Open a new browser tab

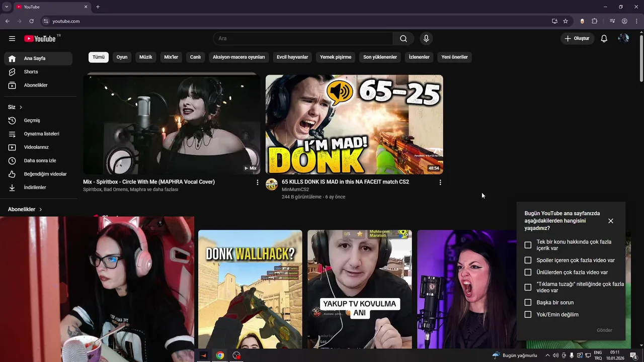[98, 7]
